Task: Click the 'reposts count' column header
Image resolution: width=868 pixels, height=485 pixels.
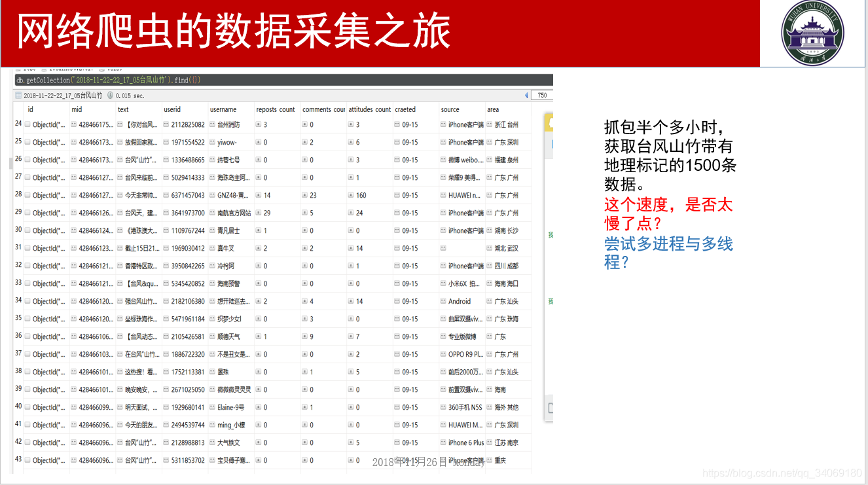Action: pyautogui.click(x=276, y=109)
